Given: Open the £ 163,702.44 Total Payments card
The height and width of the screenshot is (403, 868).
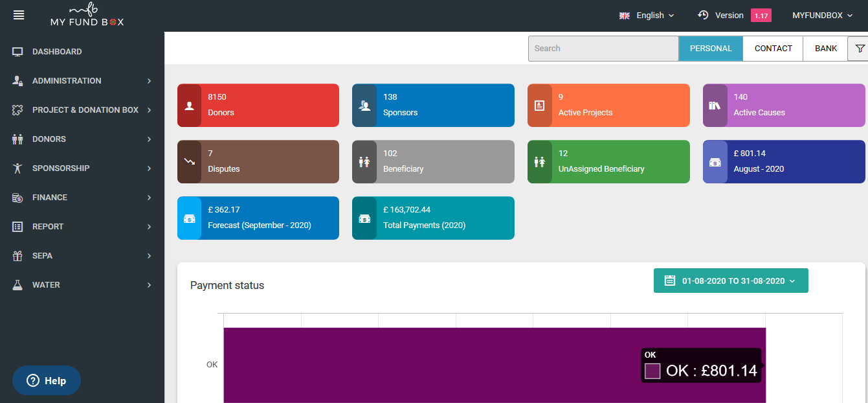Looking at the screenshot, I should click(x=433, y=218).
